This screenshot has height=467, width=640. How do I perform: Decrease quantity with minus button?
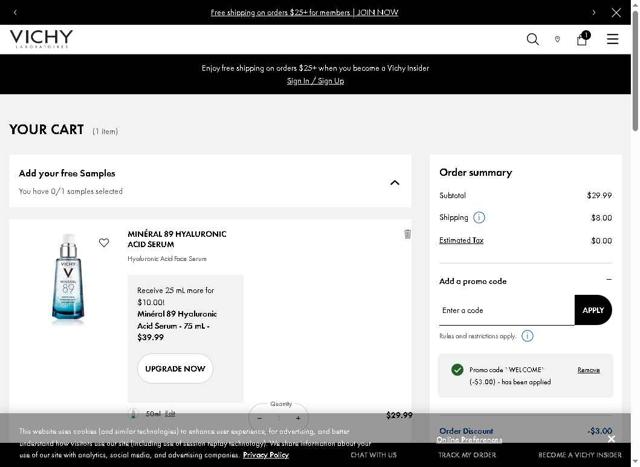(260, 418)
